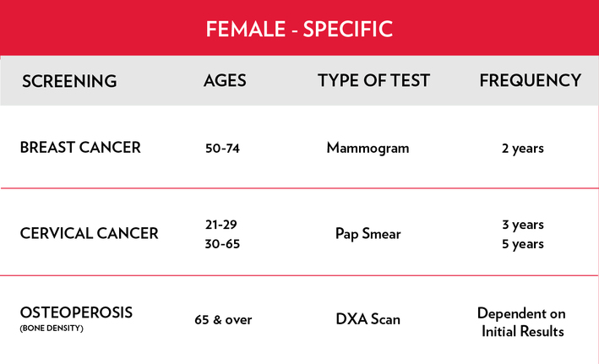The width and height of the screenshot is (599, 364).
Task: Select the Pap Smear test type
Action: [x=368, y=234]
